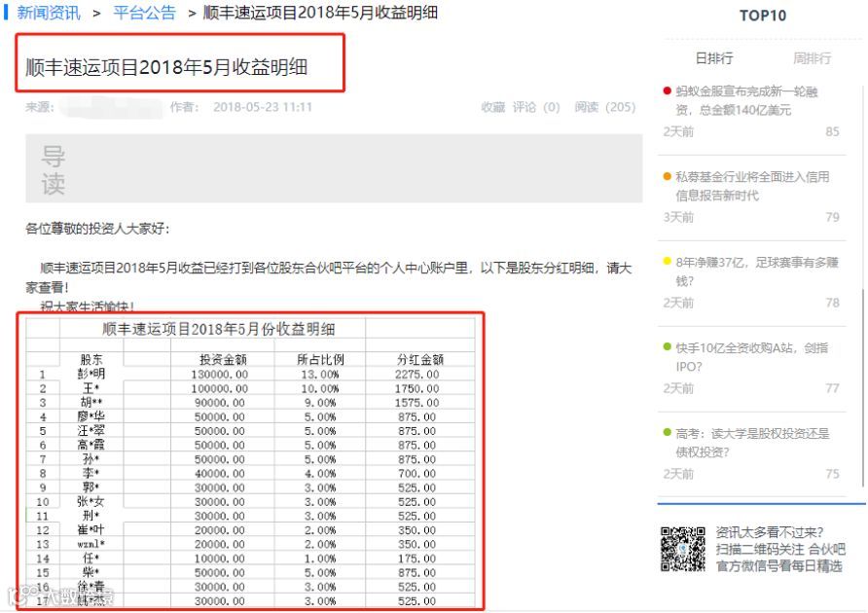Image resolution: width=868 pixels, height=613 pixels.
Task: Click the QR code image
Action: [682, 549]
